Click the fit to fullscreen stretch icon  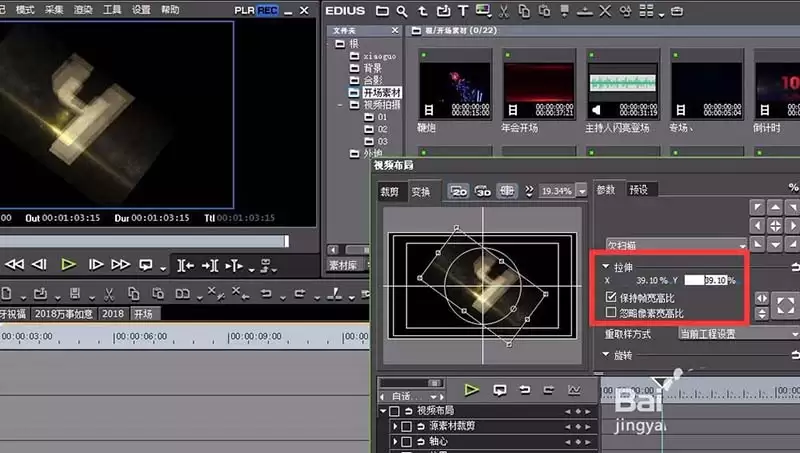[785, 306]
